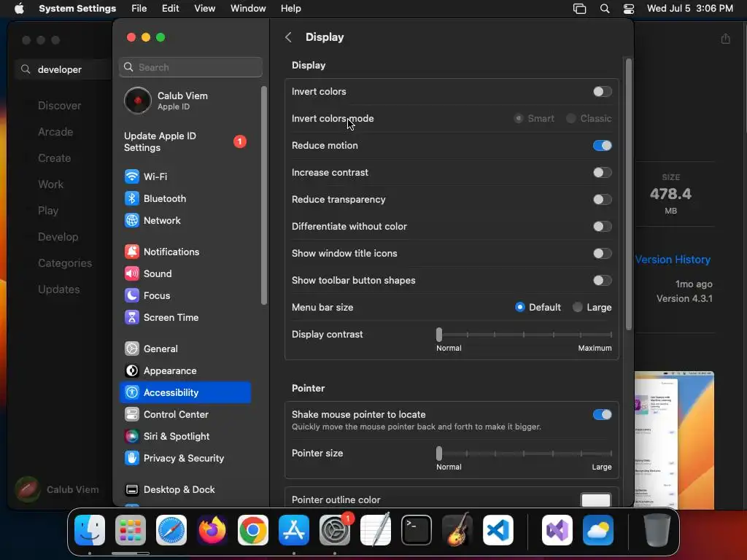Launch Finder from the Dock
Screen dimensions: 747x560
coord(90,530)
